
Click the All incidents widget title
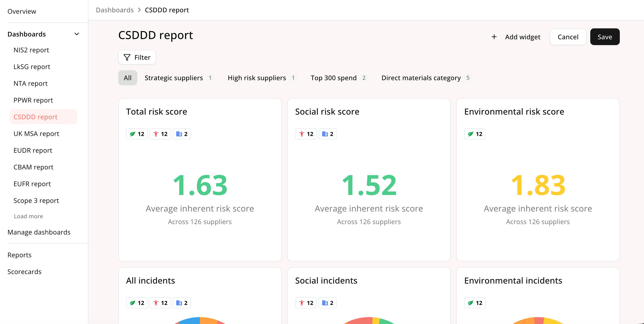151,281
